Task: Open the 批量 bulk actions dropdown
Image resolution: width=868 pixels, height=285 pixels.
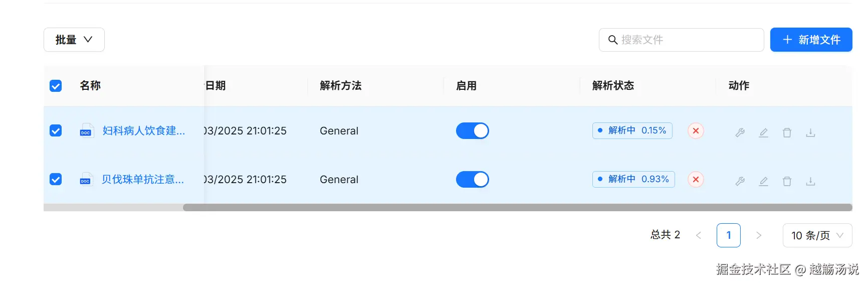Action: click(x=74, y=40)
